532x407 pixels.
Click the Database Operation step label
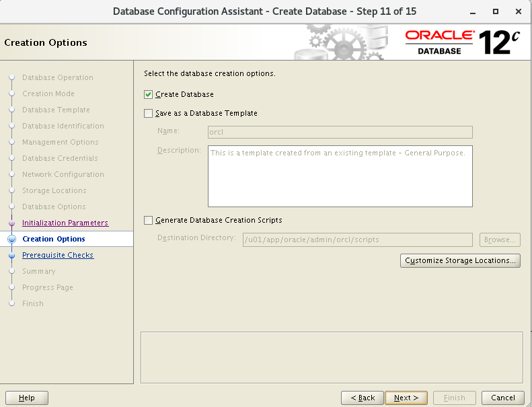click(58, 77)
